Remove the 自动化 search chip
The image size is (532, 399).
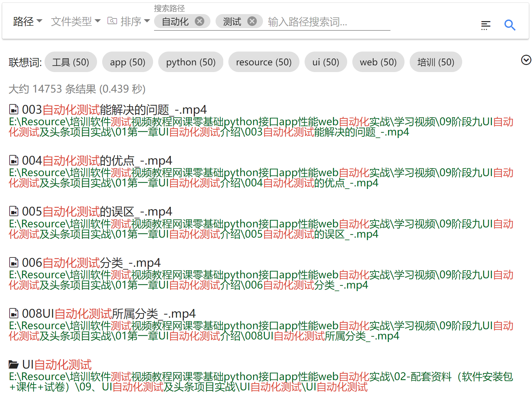pos(200,21)
